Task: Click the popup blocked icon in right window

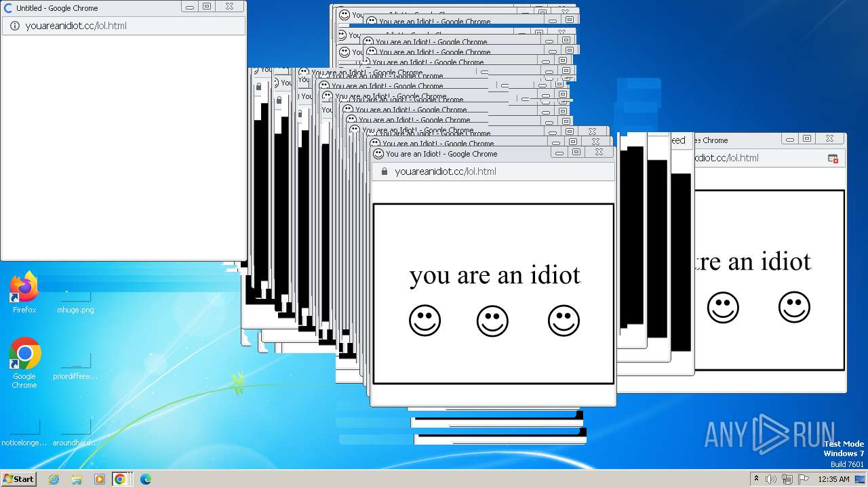Action: (833, 158)
